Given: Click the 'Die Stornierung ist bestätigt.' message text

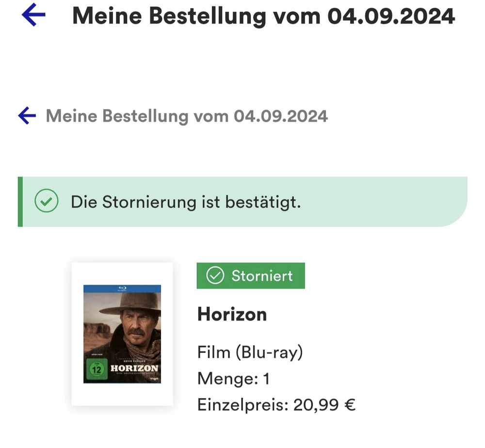Looking at the screenshot, I should click(186, 202).
